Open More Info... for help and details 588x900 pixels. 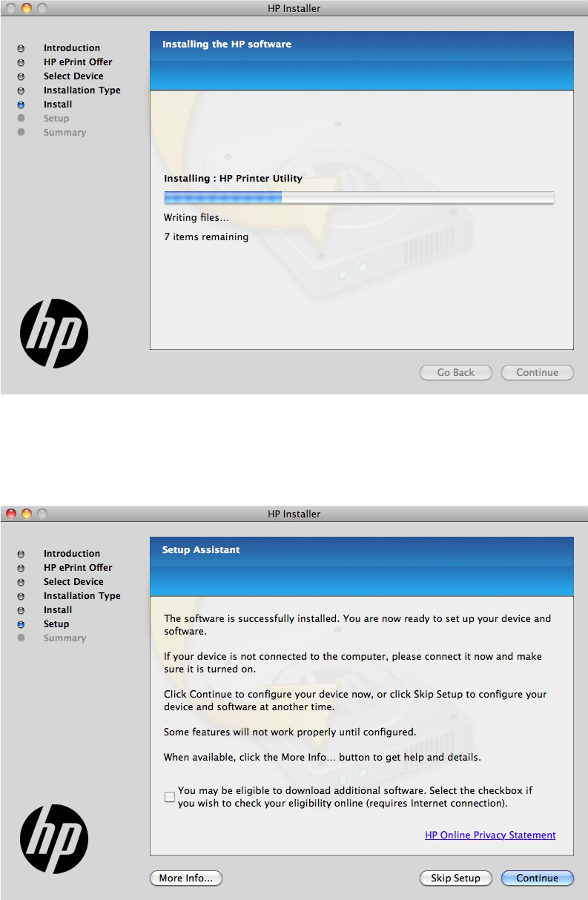(185, 878)
